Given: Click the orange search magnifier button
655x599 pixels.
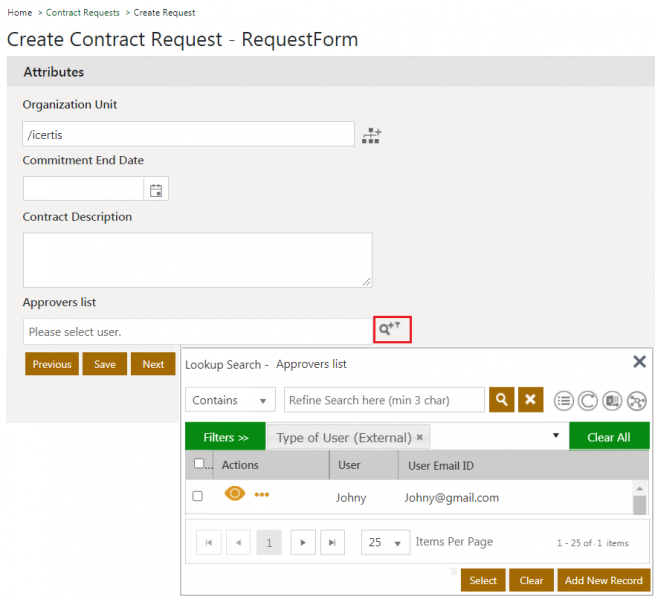Looking at the screenshot, I should click(501, 400).
